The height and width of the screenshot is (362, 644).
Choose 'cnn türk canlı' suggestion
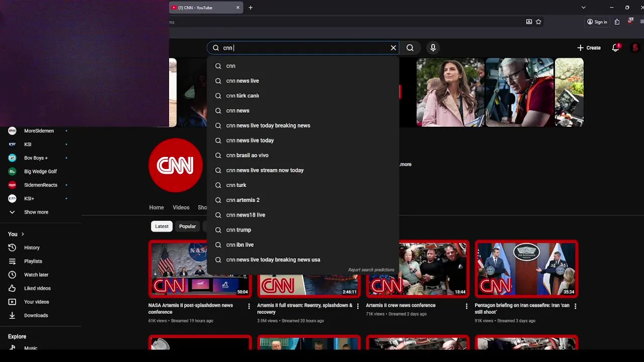(303, 96)
